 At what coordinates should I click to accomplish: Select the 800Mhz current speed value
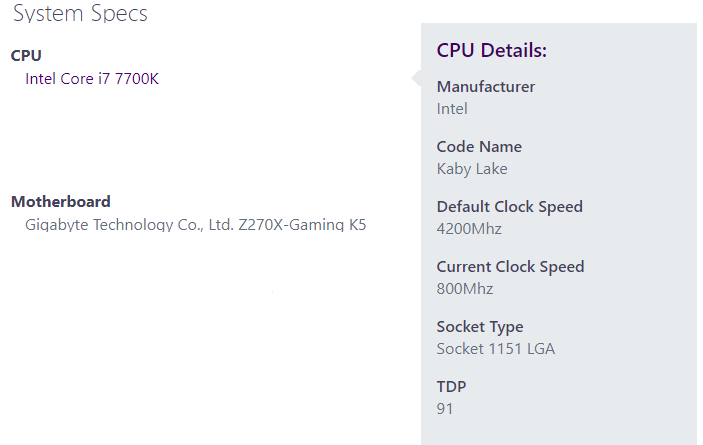tap(465, 289)
